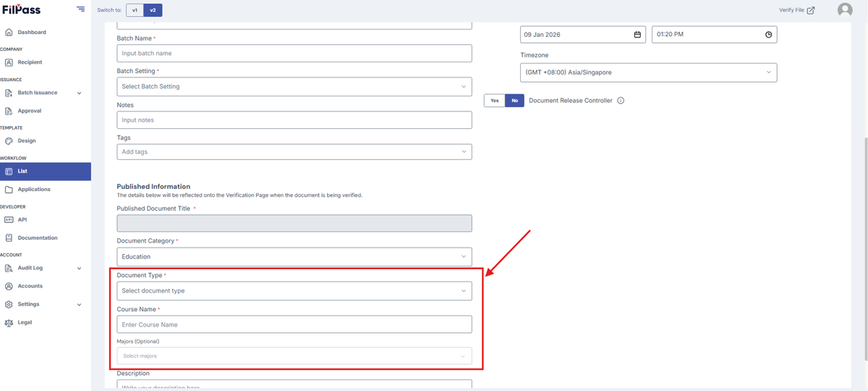
Task: Collapse sidebar with hamburger menu icon
Action: tap(80, 9)
